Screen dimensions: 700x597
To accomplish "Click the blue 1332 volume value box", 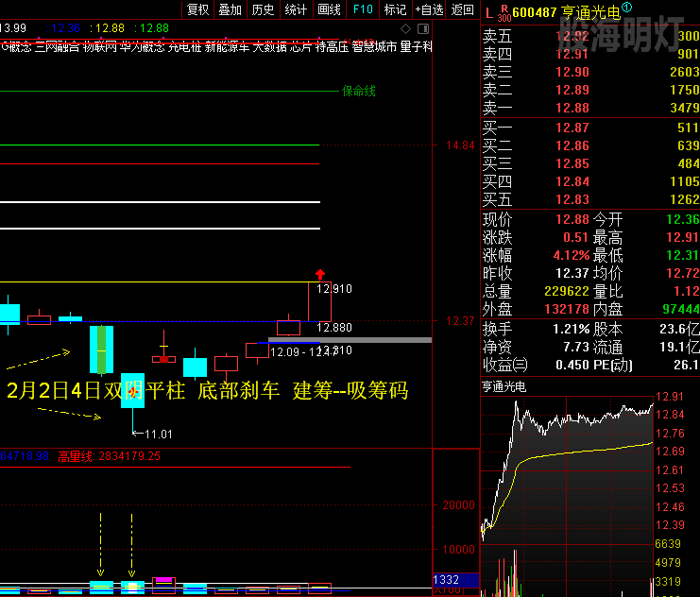I will (x=456, y=580).
